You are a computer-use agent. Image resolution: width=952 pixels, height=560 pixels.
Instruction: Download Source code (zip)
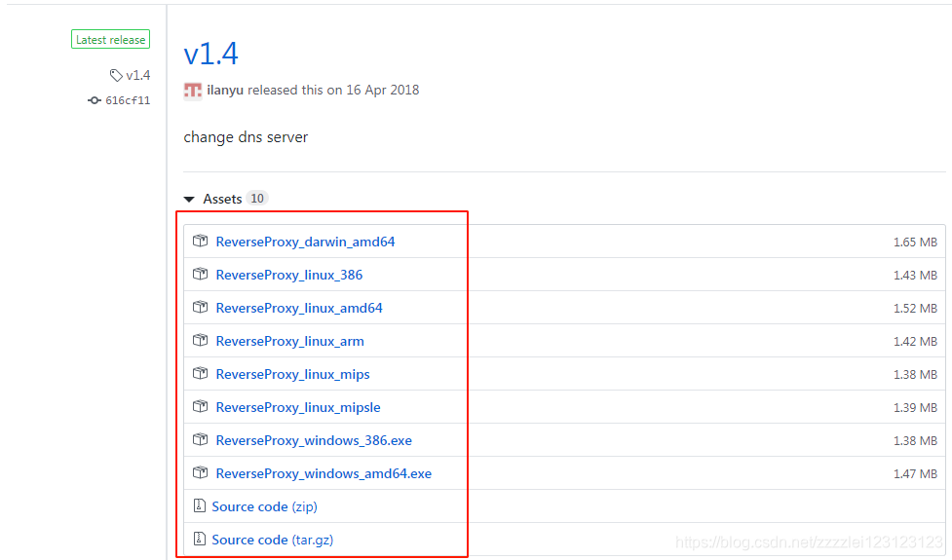(264, 506)
